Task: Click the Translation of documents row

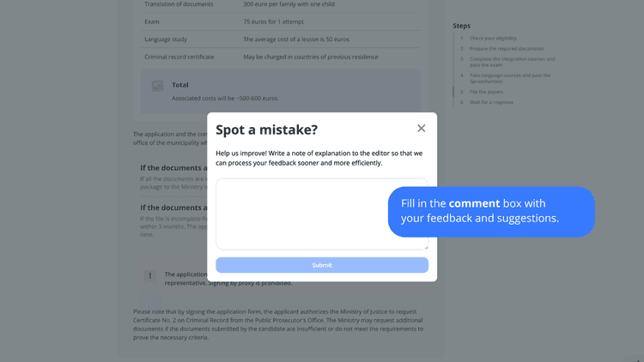Action: click(x=276, y=4)
